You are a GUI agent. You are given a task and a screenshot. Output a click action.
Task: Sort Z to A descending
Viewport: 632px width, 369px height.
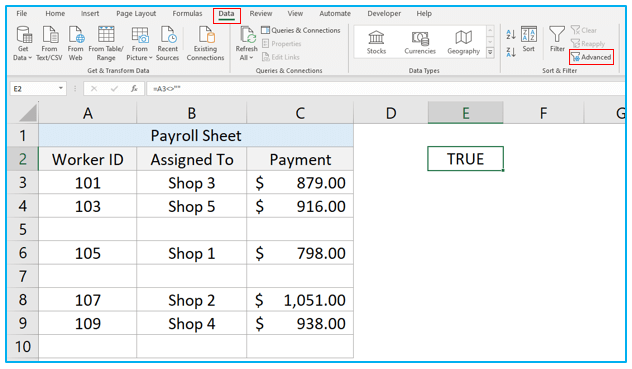click(511, 52)
